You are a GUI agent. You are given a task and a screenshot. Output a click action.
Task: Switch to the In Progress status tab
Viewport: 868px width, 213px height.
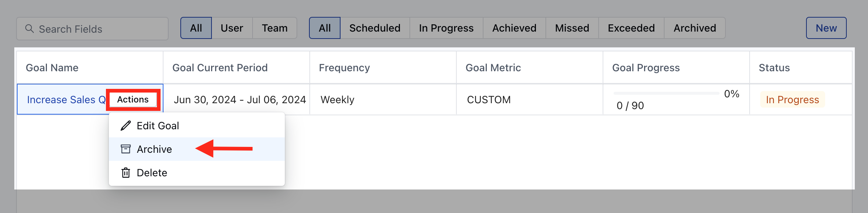click(x=446, y=28)
